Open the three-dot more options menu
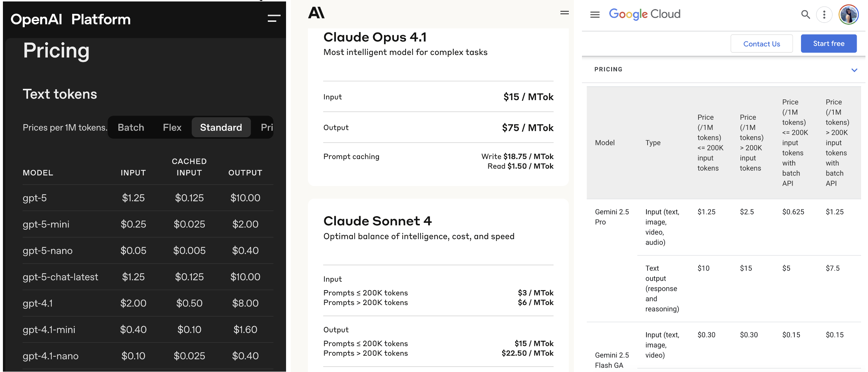Viewport: 868px width, 372px height. pos(824,15)
